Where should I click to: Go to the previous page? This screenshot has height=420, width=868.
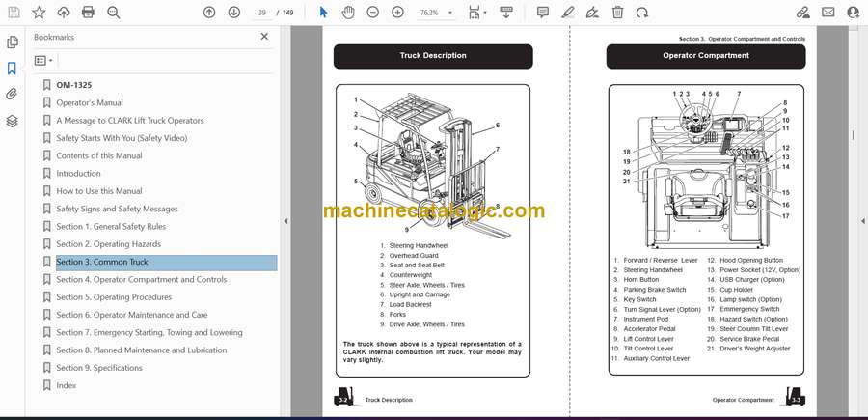click(x=209, y=13)
